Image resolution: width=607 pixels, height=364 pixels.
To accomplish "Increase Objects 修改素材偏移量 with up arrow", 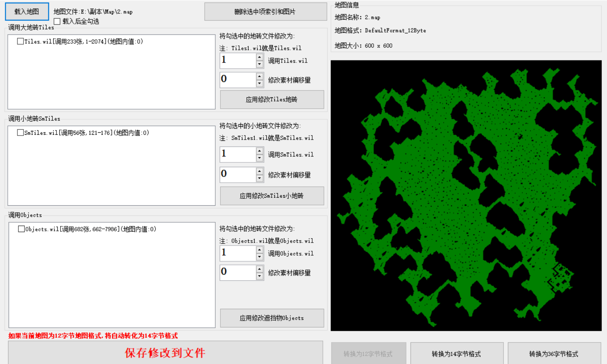I will click(x=259, y=269).
